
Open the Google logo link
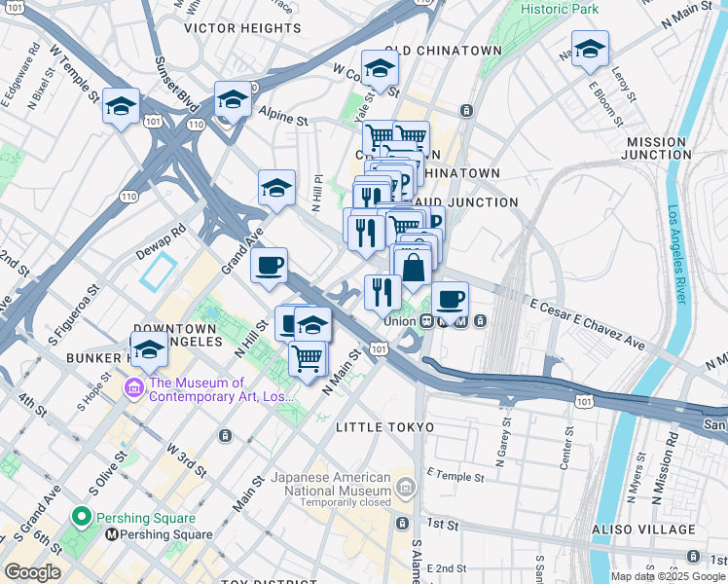coord(32,572)
